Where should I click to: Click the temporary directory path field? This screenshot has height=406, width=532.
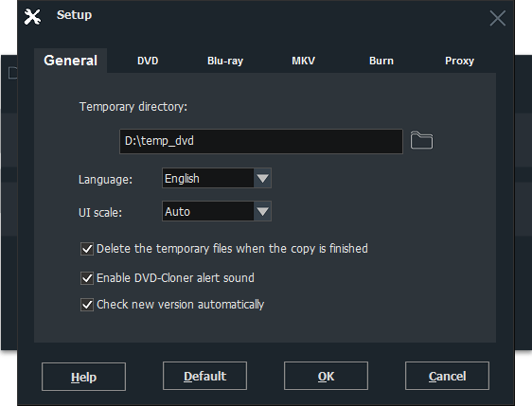click(x=261, y=141)
